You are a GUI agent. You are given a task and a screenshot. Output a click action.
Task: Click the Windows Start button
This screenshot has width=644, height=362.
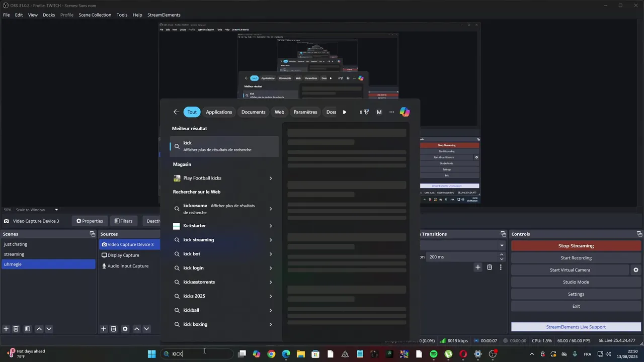(151, 354)
